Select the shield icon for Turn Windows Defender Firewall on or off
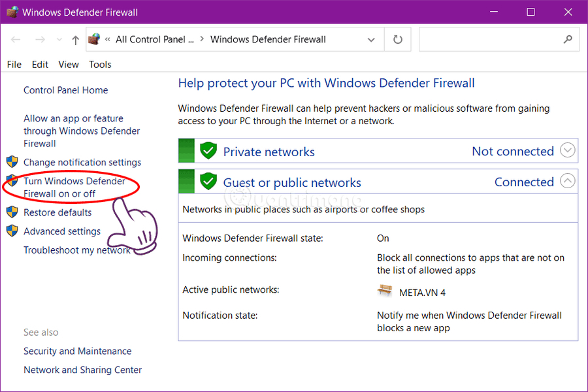588x392 pixels. pyautogui.click(x=12, y=181)
